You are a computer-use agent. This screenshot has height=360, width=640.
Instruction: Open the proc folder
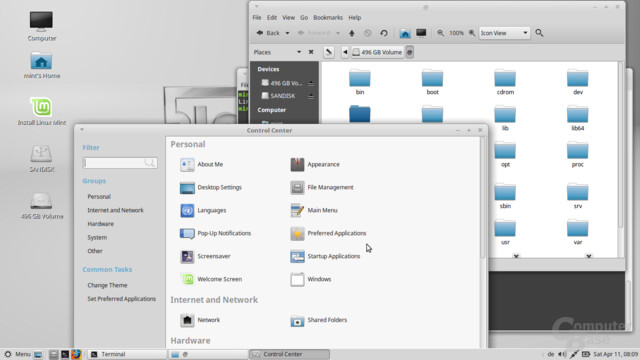click(x=578, y=154)
